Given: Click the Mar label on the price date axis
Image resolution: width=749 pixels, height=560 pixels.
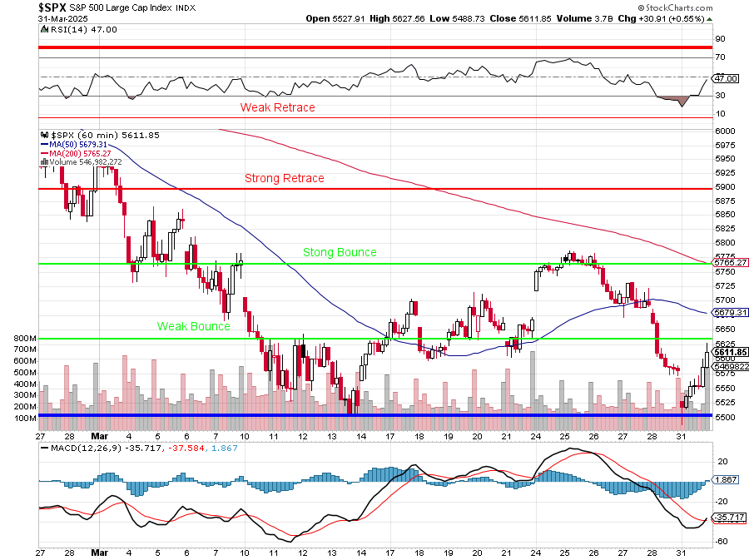Looking at the screenshot, I should coord(99,435).
